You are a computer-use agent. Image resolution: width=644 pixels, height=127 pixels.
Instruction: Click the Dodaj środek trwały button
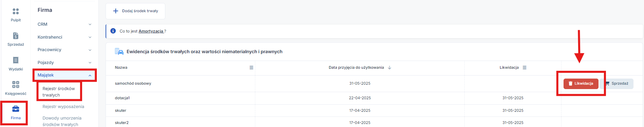[135, 11]
